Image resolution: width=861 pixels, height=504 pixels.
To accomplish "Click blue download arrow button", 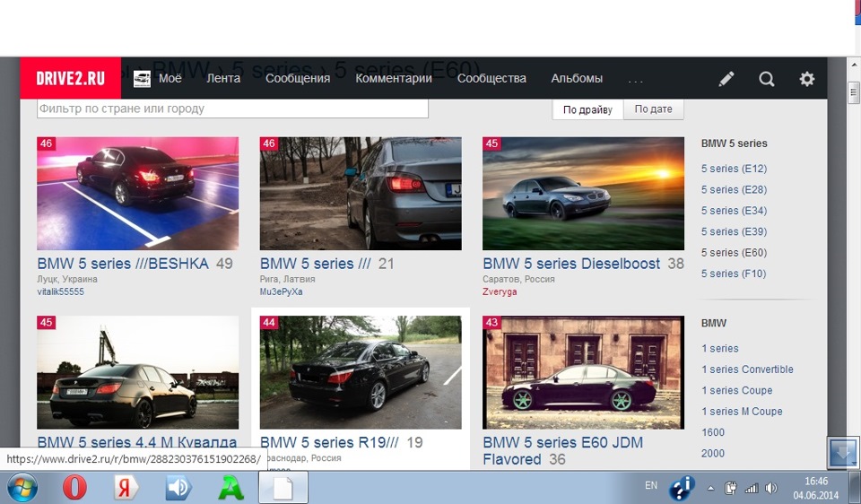I will click(x=843, y=453).
